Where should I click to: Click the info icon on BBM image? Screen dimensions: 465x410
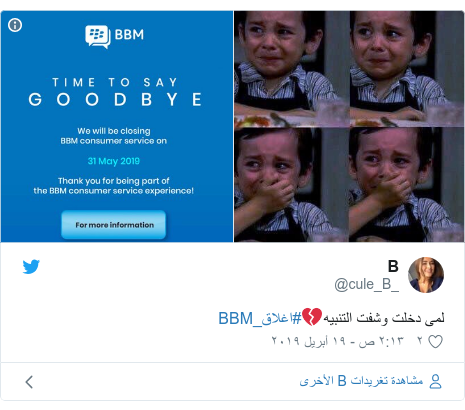[15, 25]
